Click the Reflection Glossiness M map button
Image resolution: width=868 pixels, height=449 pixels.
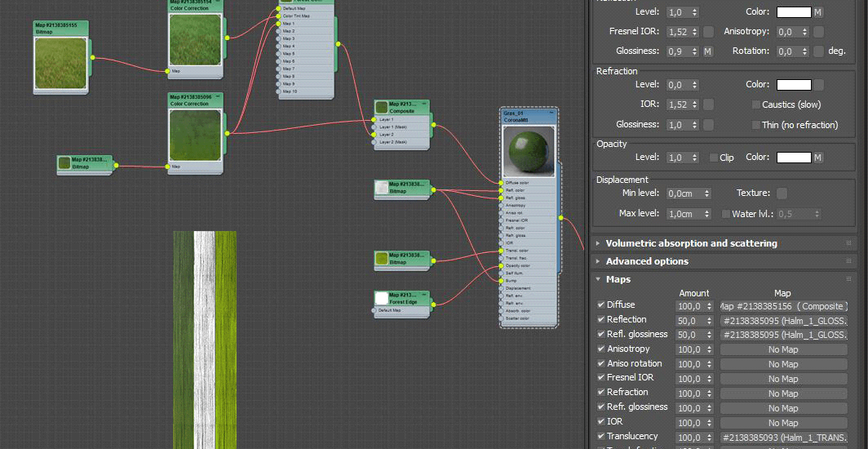708,51
